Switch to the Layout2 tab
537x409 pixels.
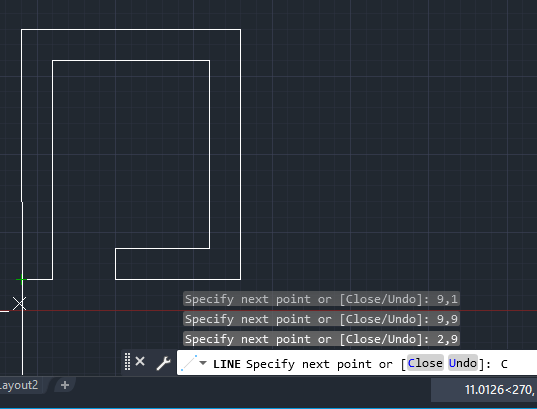point(19,385)
